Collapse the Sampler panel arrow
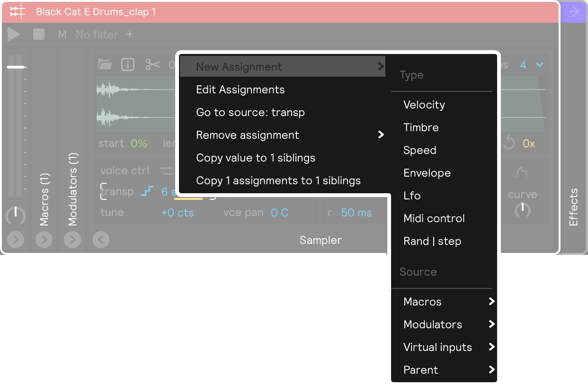Image resolution: width=588 pixels, height=386 pixels. 101,240
